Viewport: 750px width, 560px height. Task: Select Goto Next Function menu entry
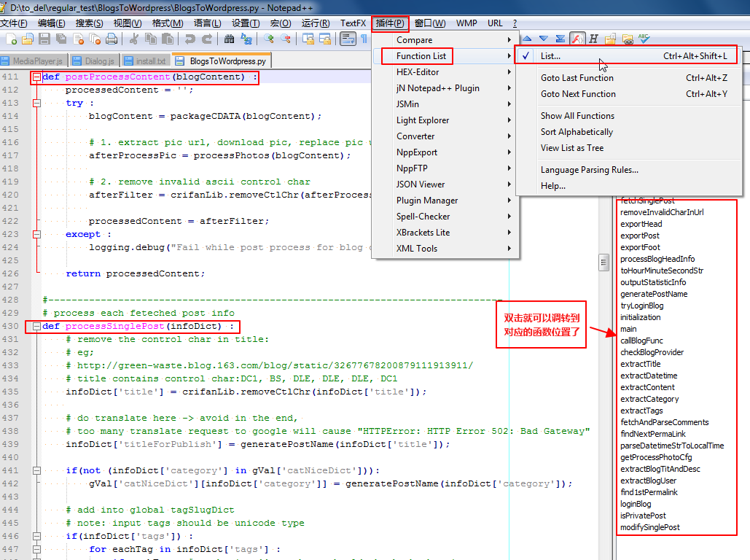[578, 94]
